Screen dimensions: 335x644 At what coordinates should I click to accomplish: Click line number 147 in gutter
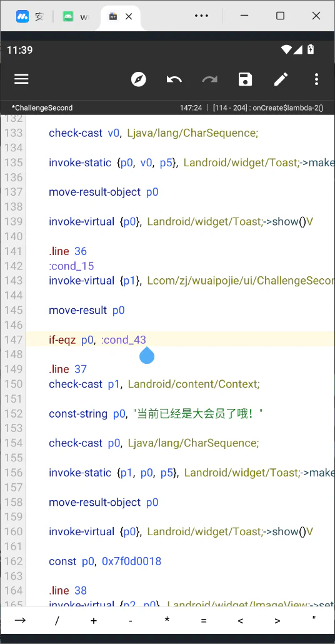pyautogui.click(x=14, y=340)
